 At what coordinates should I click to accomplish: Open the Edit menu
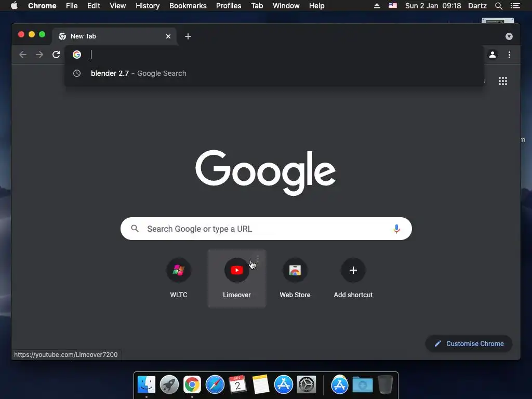point(94,6)
